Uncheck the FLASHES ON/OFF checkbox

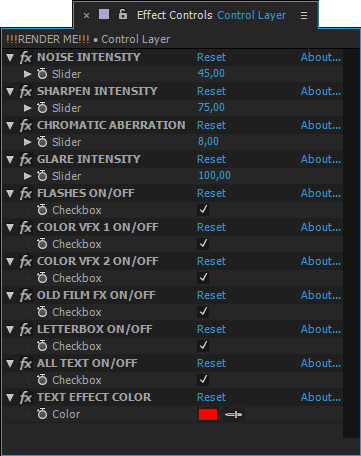203,210
